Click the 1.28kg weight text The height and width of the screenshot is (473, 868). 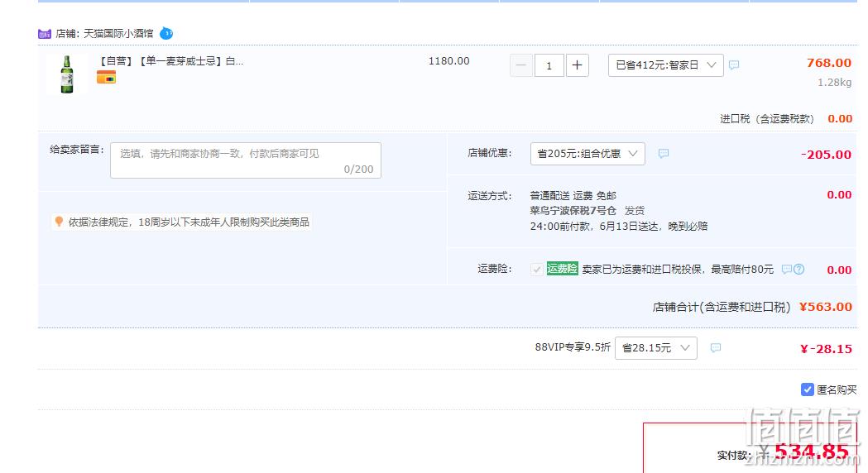pyautogui.click(x=834, y=83)
